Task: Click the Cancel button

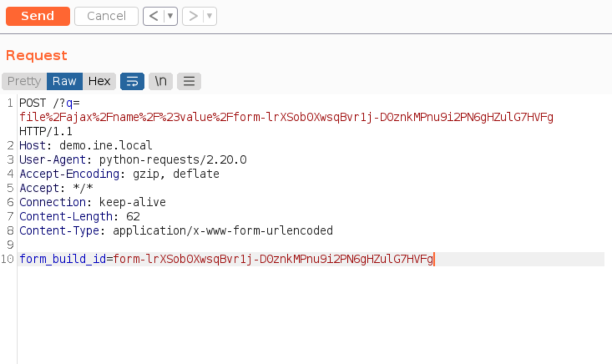Action: tap(106, 16)
